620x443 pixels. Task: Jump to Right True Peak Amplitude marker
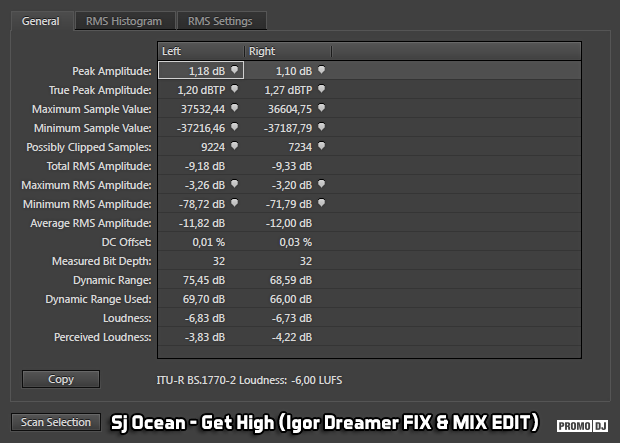click(321, 89)
